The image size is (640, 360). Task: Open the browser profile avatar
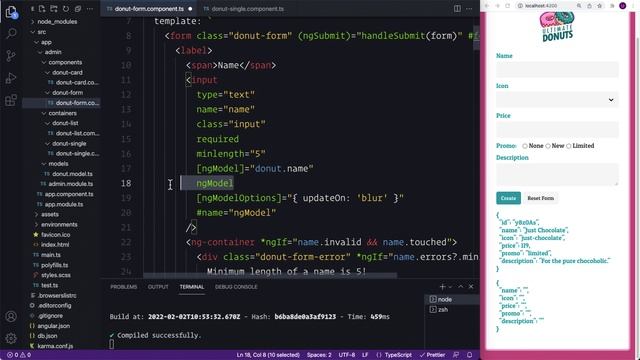pos(623,6)
